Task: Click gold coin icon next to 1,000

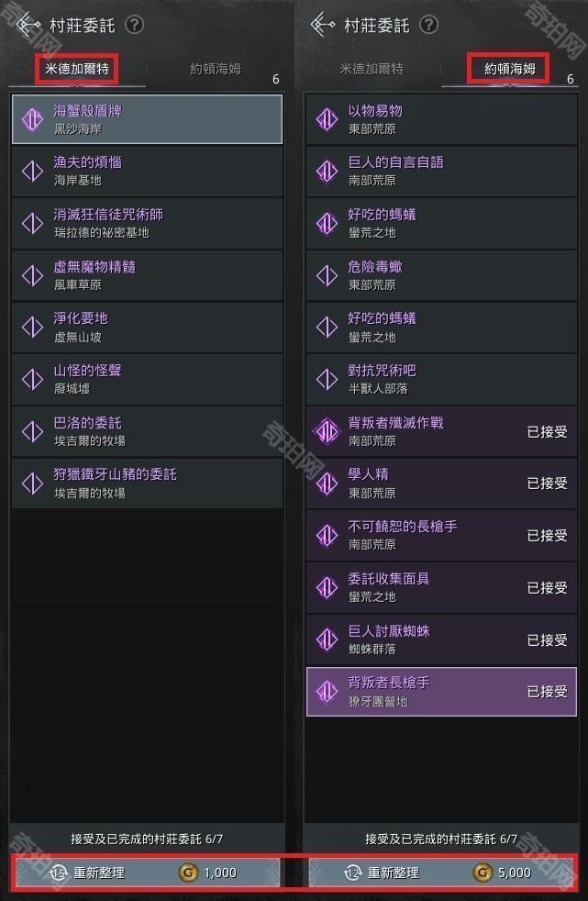Action: tap(188, 873)
